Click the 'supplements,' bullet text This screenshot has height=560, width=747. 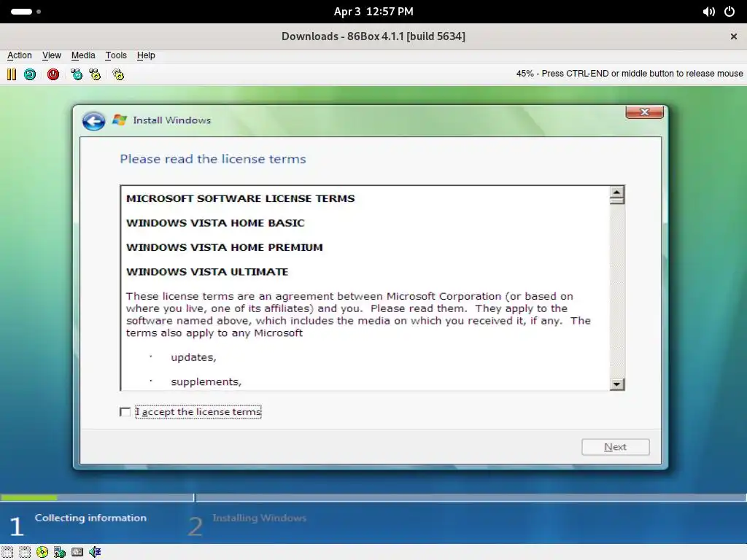coord(206,382)
